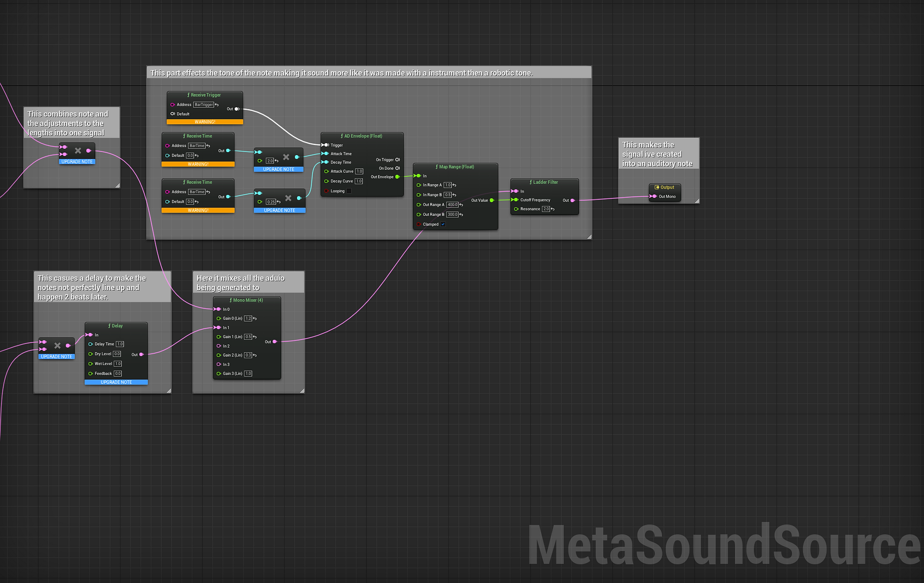924x583 pixels.
Task: Click the Map Range In pin
Action: click(418, 176)
